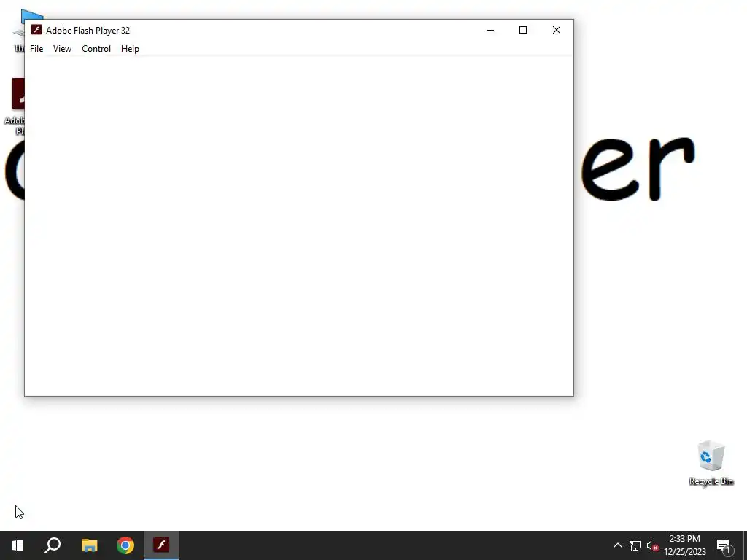
Task: Minimize the Adobe Flash Player window
Action: (x=489, y=30)
